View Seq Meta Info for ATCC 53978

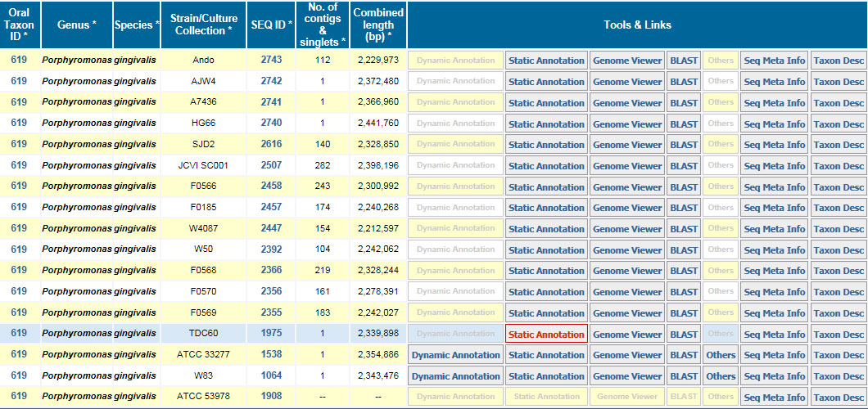774,397
